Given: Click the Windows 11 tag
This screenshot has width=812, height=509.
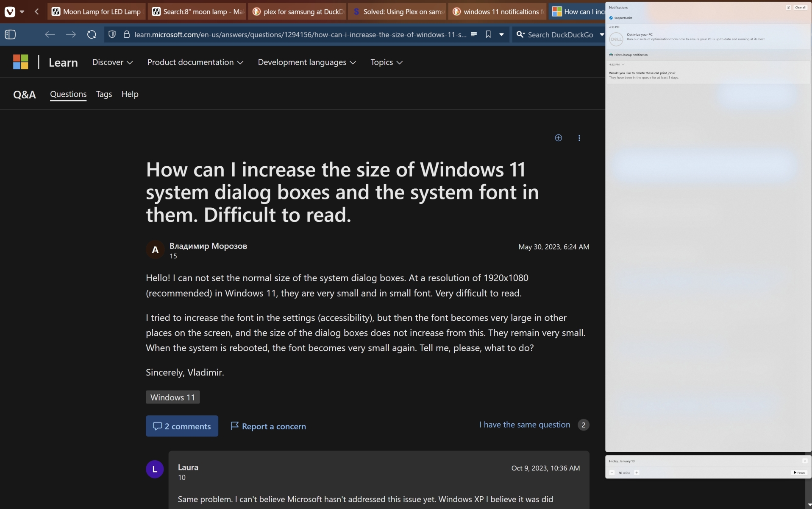Looking at the screenshot, I should point(172,397).
